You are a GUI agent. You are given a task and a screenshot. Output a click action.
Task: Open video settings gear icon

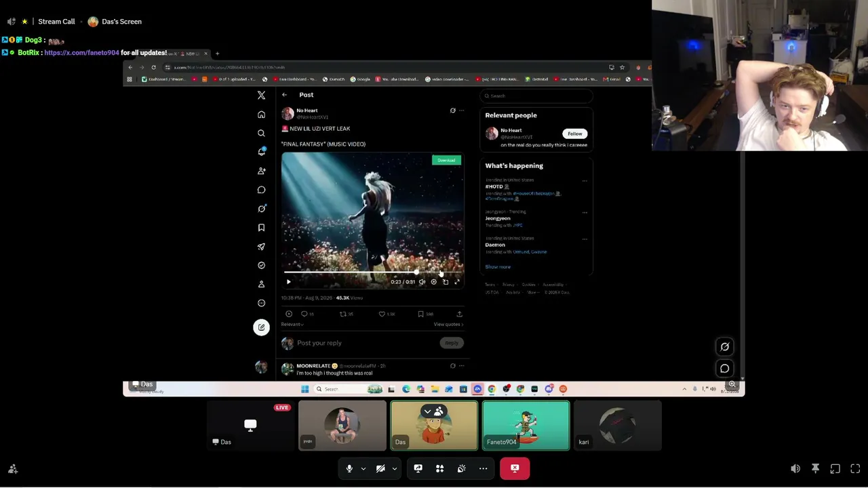point(433,282)
